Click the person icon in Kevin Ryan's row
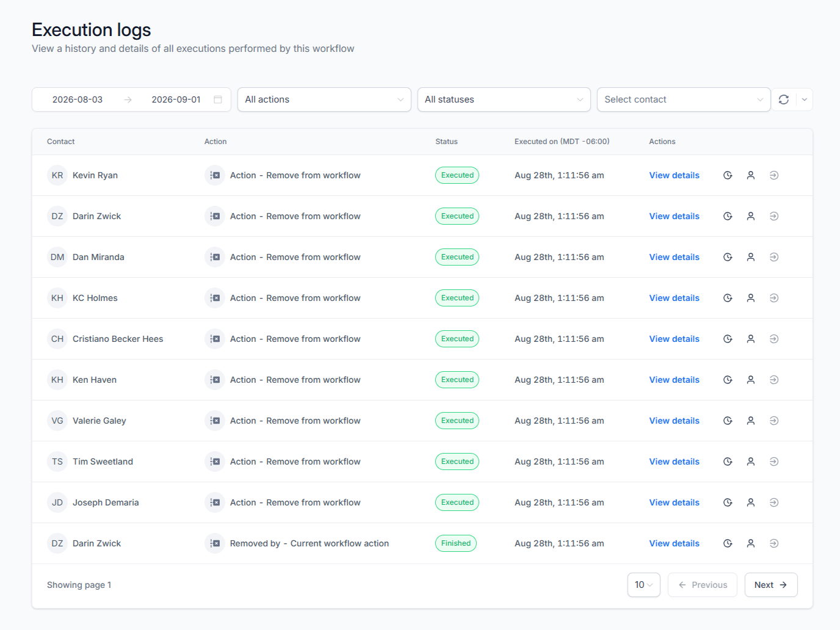This screenshot has width=840, height=630. (x=751, y=175)
